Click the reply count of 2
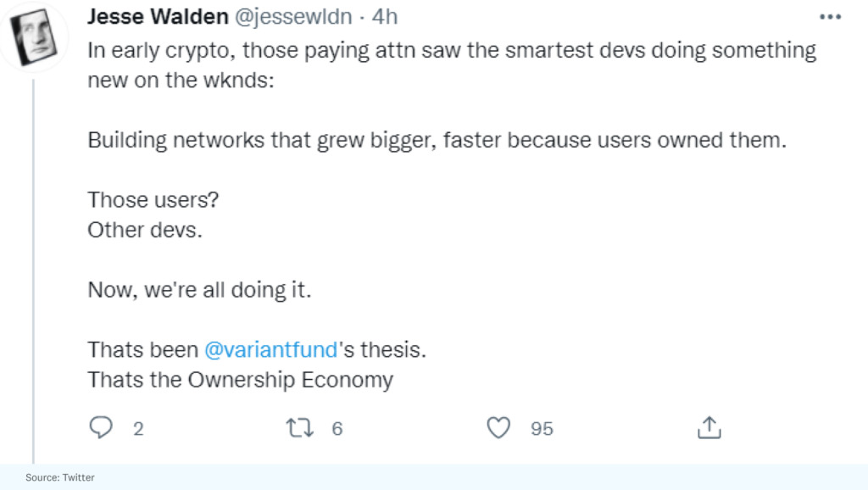 [x=138, y=429]
